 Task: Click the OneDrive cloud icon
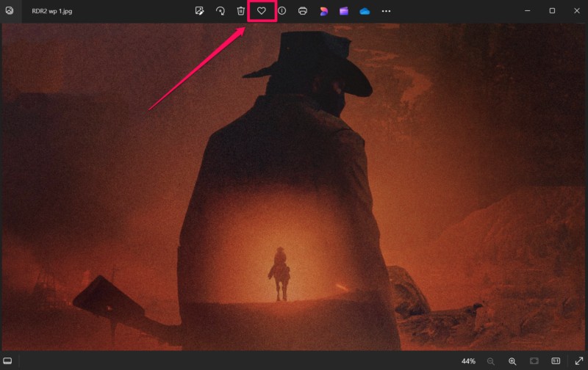pyautogui.click(x=365, y=11)
